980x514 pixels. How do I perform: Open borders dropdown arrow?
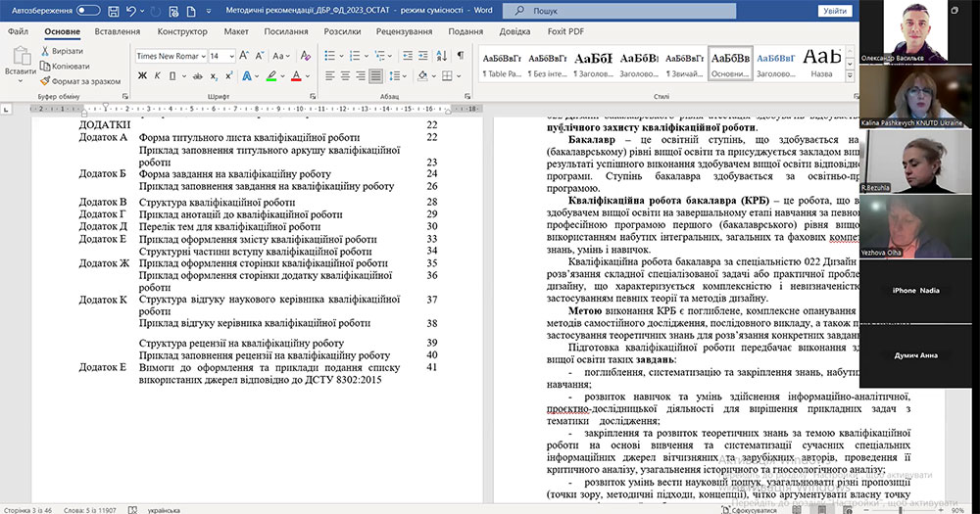coord(459,76)
